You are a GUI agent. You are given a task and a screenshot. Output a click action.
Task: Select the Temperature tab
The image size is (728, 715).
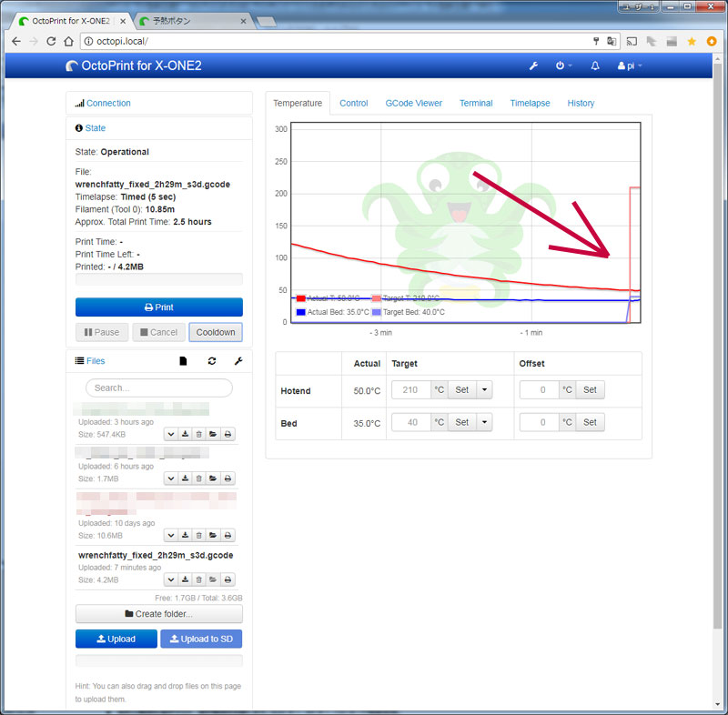(298, 103)
